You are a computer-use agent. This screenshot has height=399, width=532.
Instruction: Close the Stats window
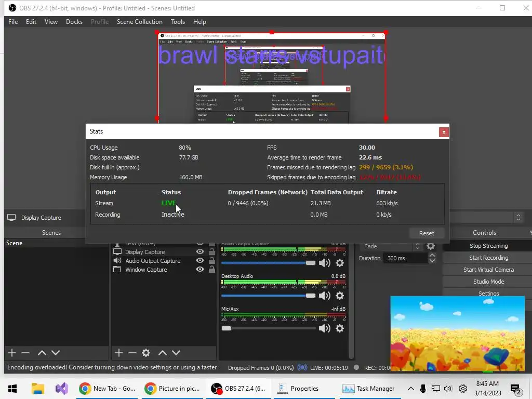point(444,132)
